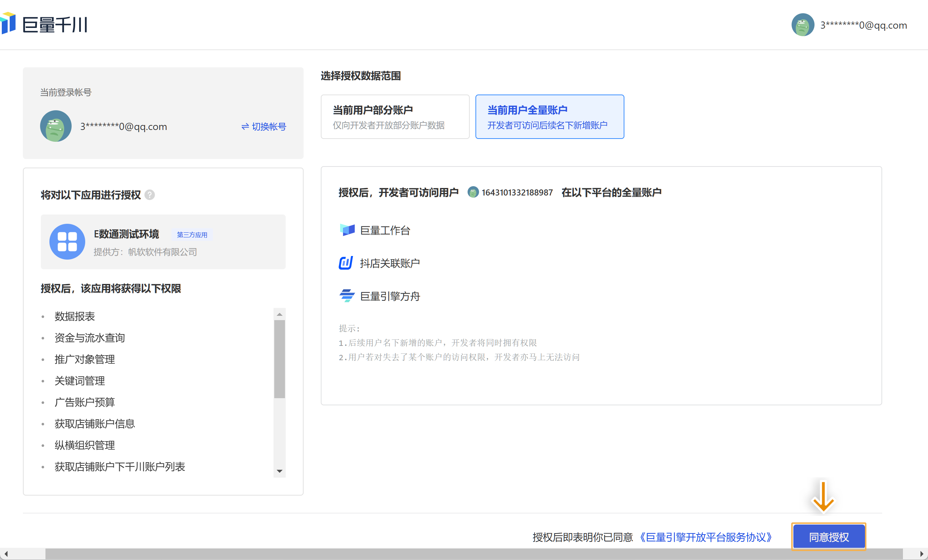Open the 巨量引擎开放平台服务协议 link
Image resolution: width=928 pixels, height=560 pixels.
(705, 537)
